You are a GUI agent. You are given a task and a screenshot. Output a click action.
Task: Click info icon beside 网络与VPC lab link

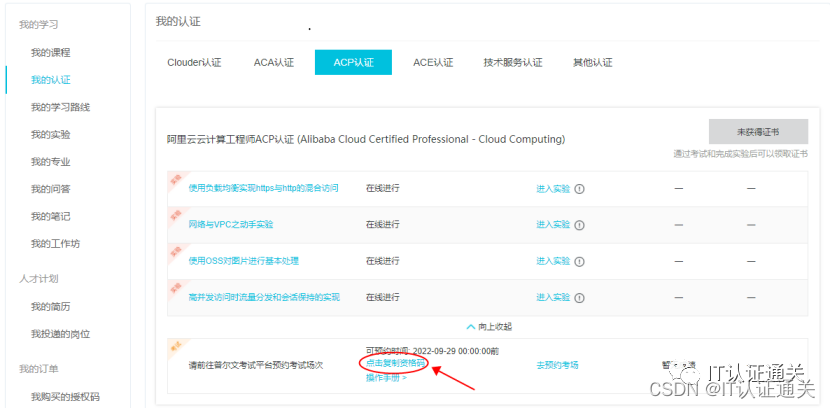[x=579, y=225]
